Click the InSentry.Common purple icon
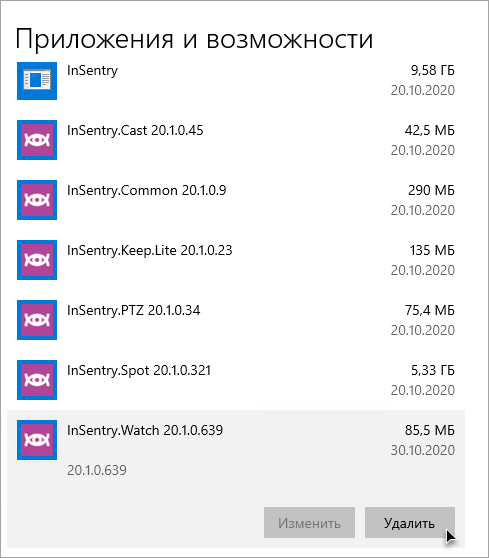 pyautogui.click(x=37, y=200)
